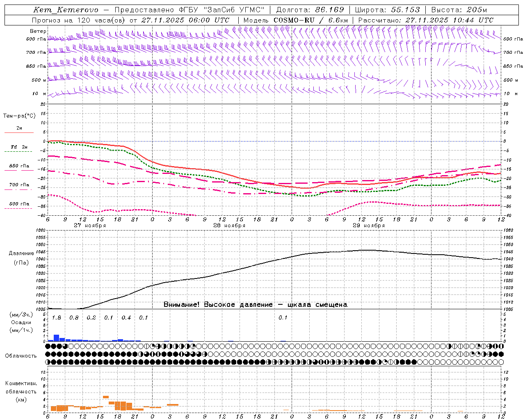Select the "0.4" precipitation amount
This screenshot has height=420, width=525.
pos(126,318)
